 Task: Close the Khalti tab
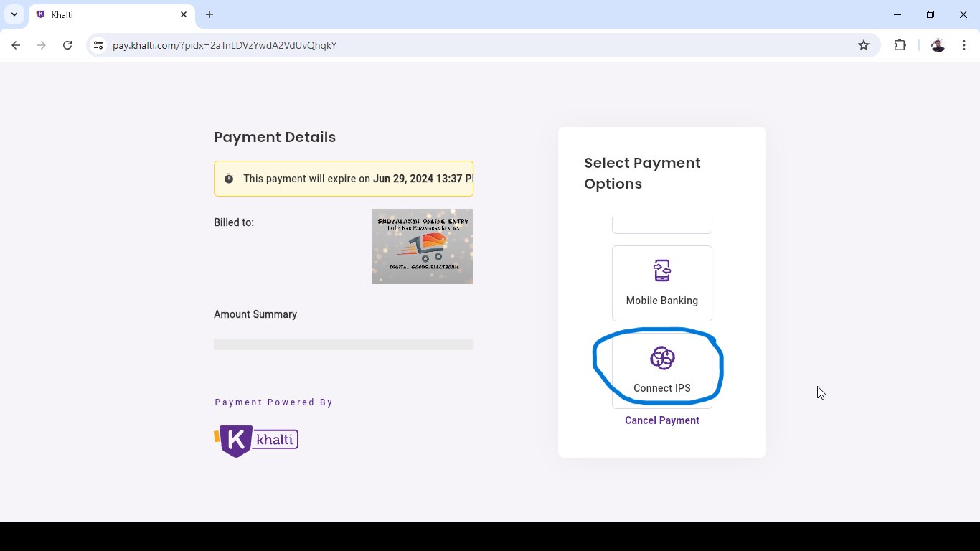click(x=184, y=14)
